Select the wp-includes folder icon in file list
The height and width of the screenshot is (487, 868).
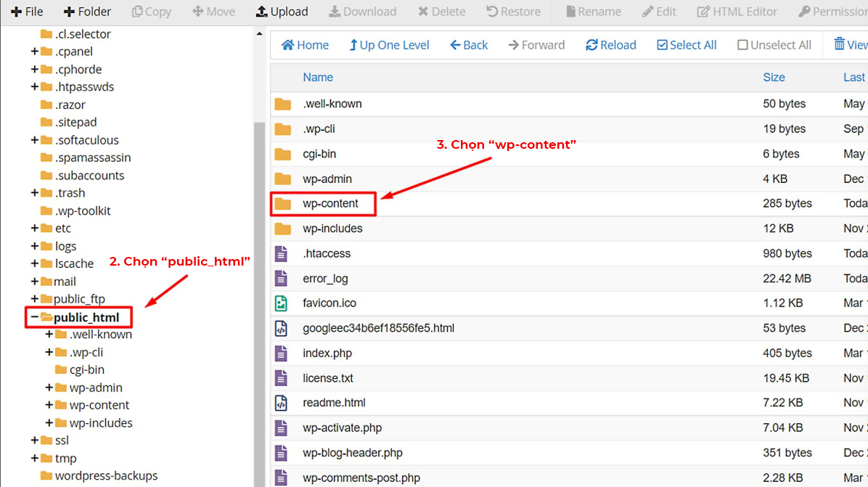[283, 229]
